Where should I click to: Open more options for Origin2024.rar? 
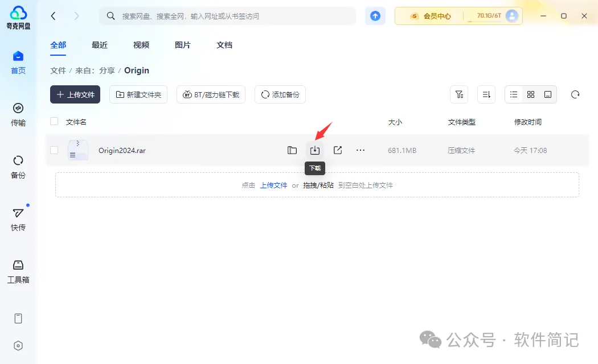361,150
